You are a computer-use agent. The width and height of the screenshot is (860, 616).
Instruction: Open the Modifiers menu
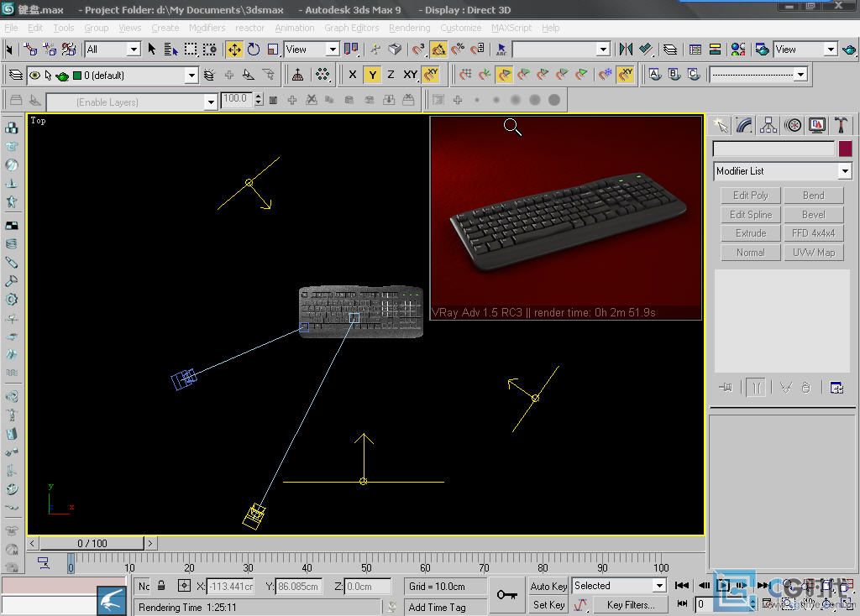pyautogui.click(x=207, y=28)
